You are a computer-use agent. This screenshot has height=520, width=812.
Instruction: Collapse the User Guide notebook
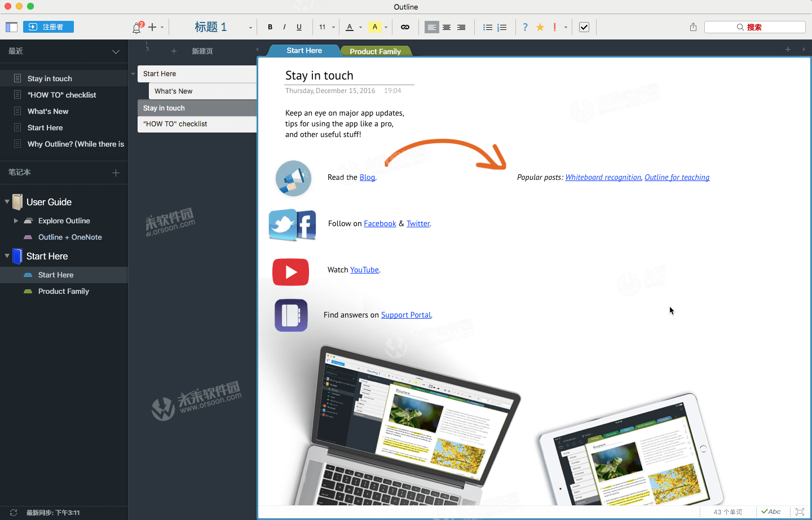click(7, 201)
